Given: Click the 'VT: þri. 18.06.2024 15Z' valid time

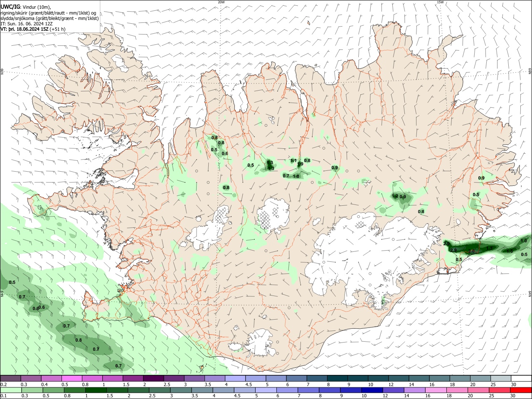Looking at the screenshot, I should [25, 29].
